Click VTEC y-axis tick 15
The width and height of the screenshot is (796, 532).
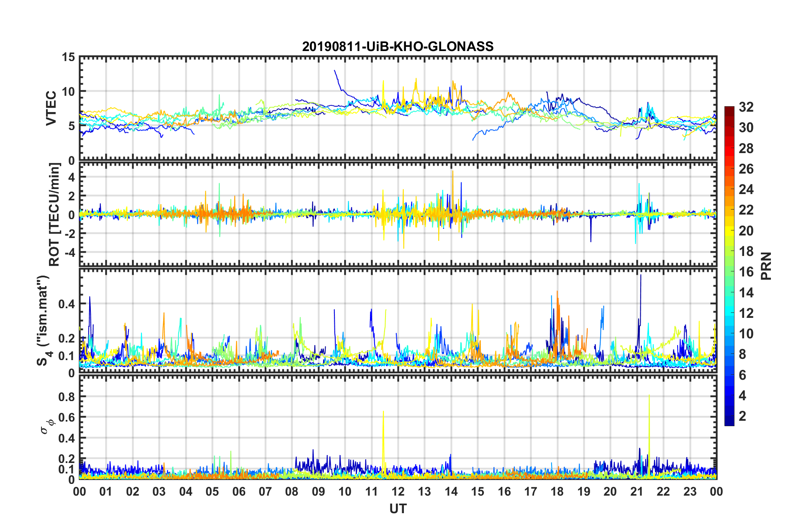[69, 57]
